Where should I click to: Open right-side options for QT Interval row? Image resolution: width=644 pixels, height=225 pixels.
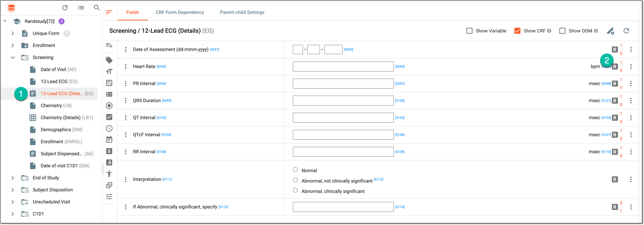point(631,118)
